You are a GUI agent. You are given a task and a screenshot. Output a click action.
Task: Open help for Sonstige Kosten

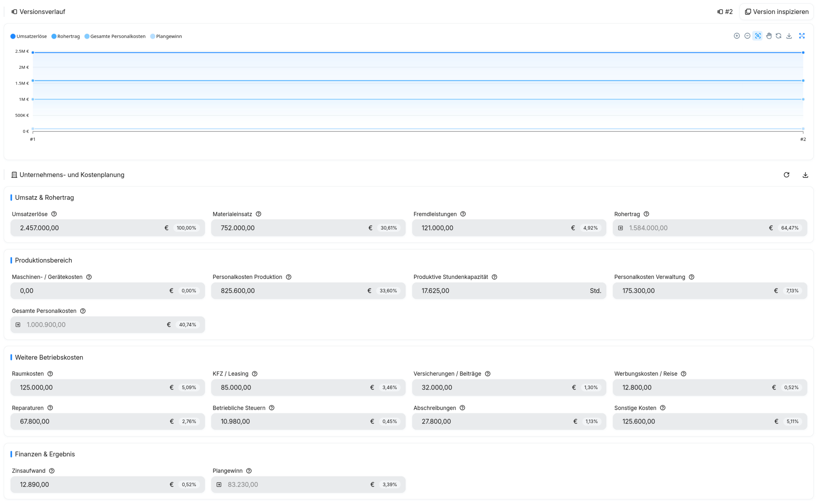tap(663, 408)
